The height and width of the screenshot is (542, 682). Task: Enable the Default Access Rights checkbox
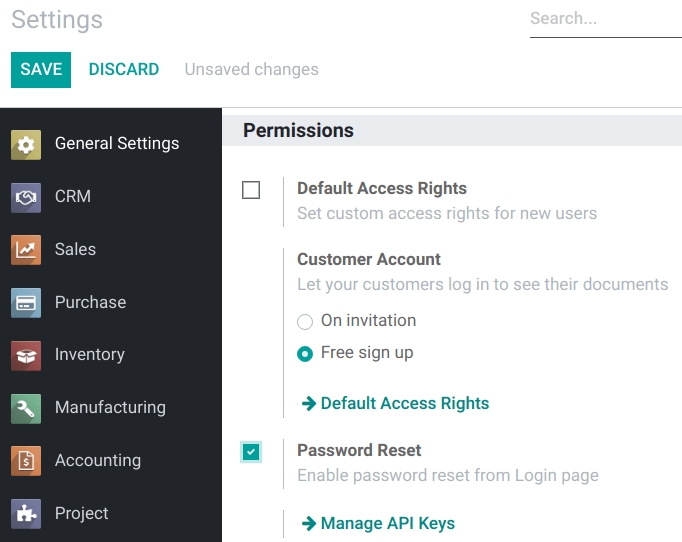click(x=251, y=190)
